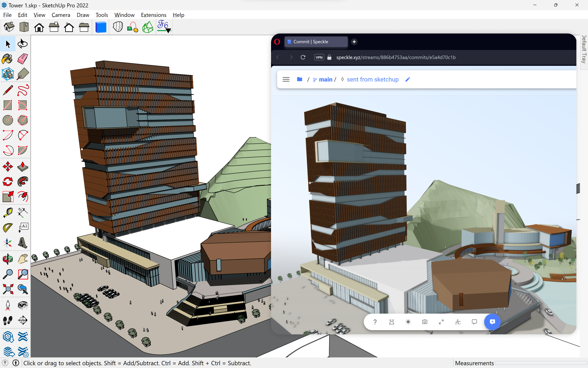Select the Push/Pull tool
Image resolution: width=588 pixels, height=368 pixels.
[22, 167]
